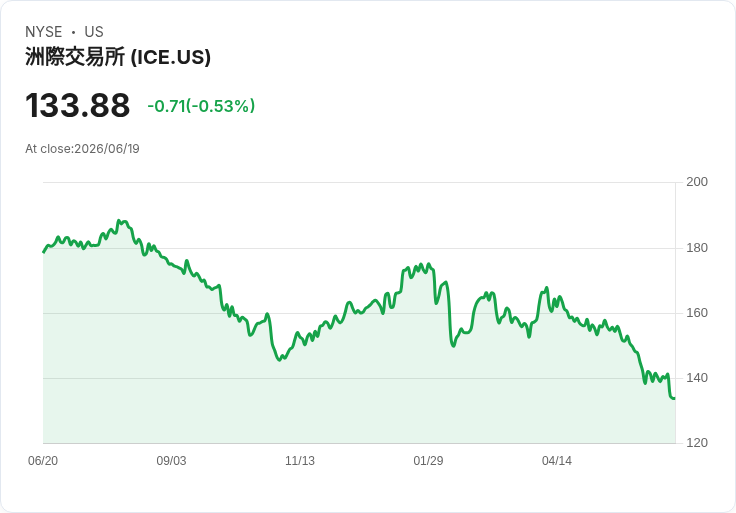Click the current price 133.88
Screen dimensions: 736x513
77,106
